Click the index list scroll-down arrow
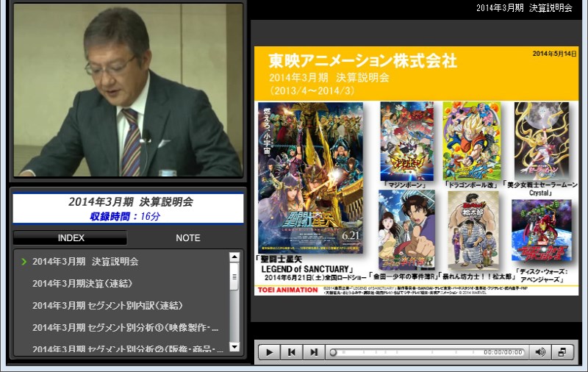This screenshot has width=588, height=372. coord(234,347)
